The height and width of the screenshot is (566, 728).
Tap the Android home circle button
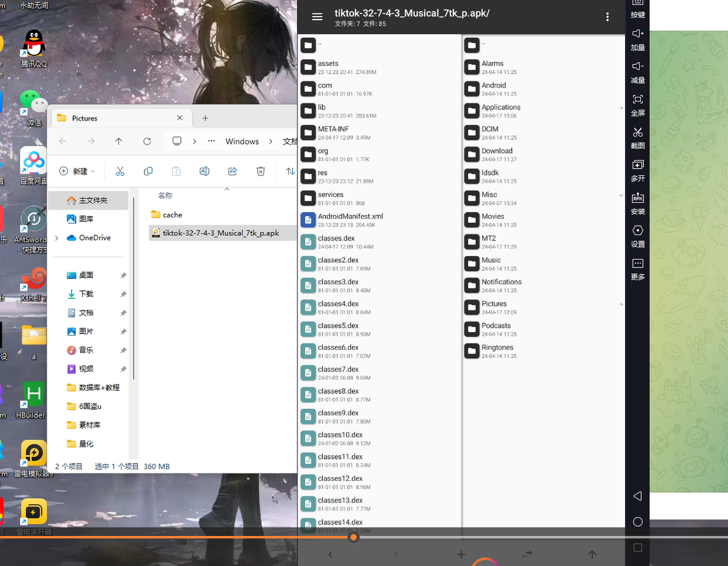(638, 522)
